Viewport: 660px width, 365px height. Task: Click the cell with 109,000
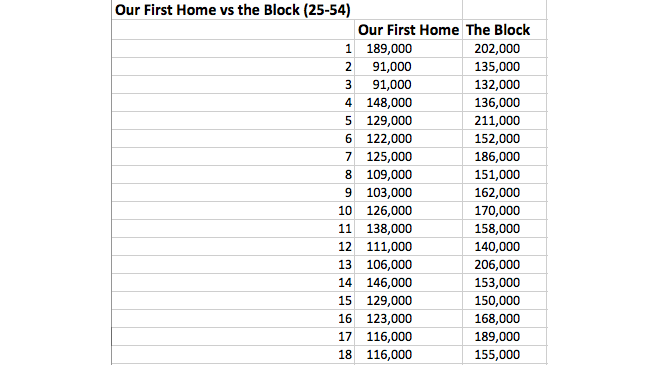tap(408, 175)
